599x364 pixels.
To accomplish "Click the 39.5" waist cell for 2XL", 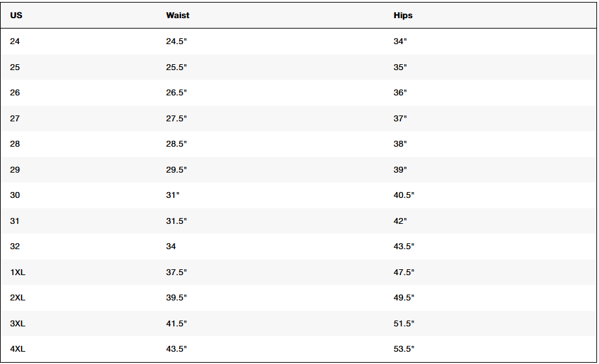I will 177,298.
